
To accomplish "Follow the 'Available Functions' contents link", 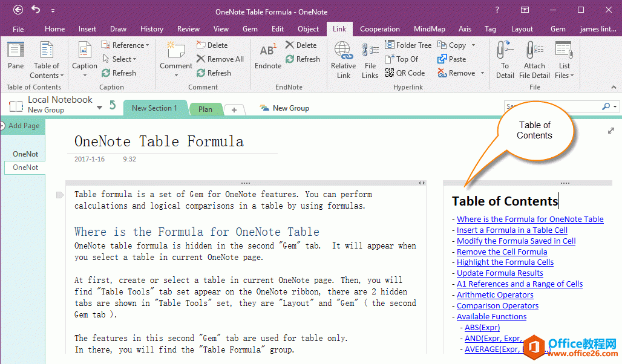I will (x=491, y=316).
